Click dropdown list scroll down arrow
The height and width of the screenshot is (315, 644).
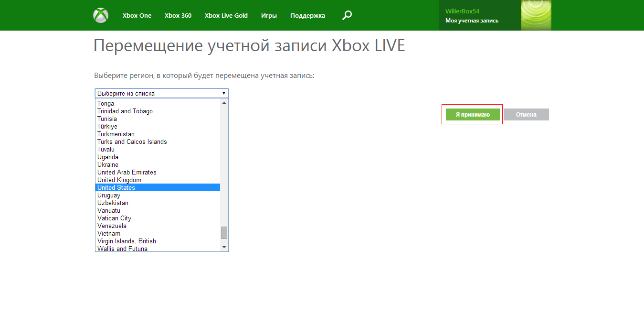tap(224, 247)
